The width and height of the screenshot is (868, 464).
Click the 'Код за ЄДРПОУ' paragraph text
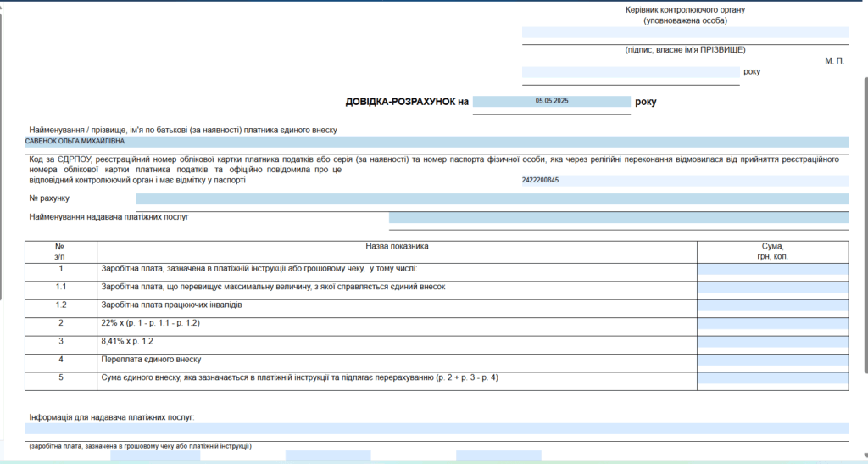click(434, 170)
